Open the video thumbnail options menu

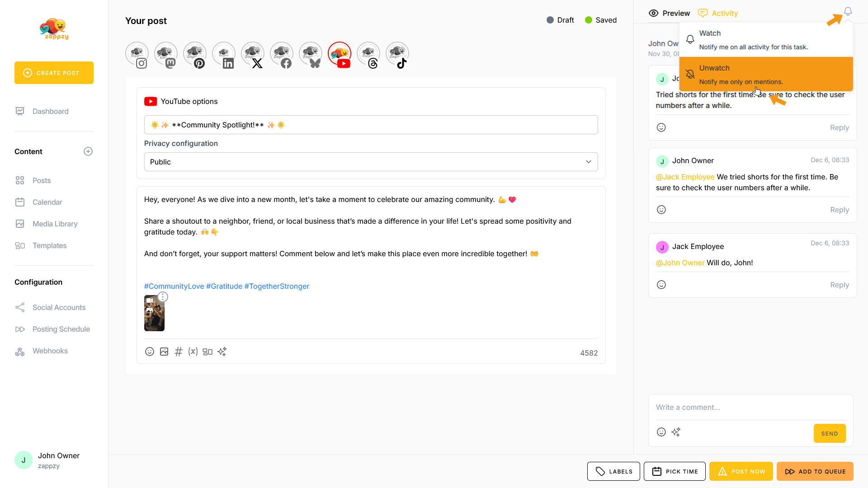point(163,297)
